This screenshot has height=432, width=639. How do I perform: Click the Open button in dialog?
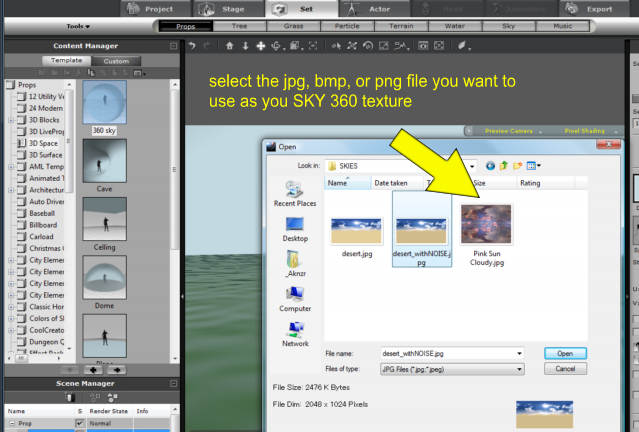(565, 353)
